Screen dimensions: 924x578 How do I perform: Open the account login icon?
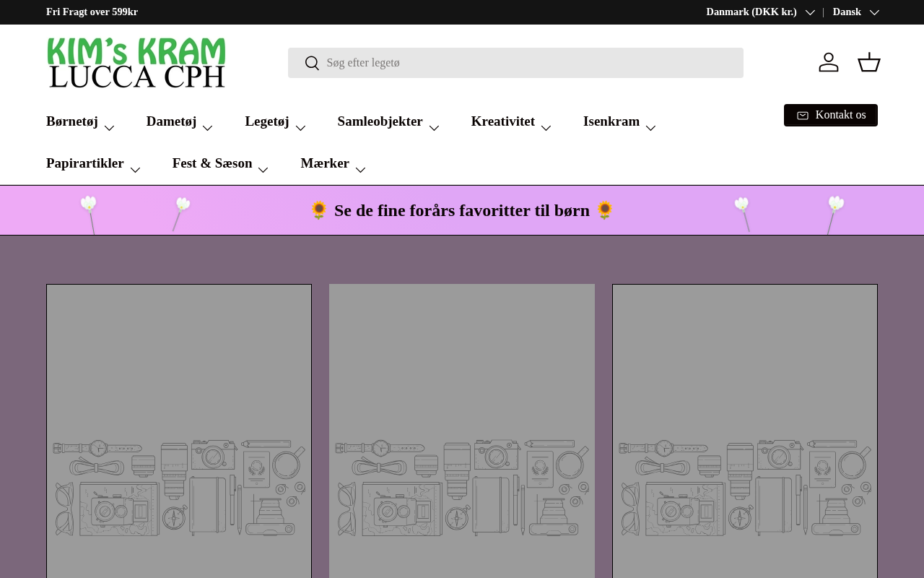(x=829, y=62)
